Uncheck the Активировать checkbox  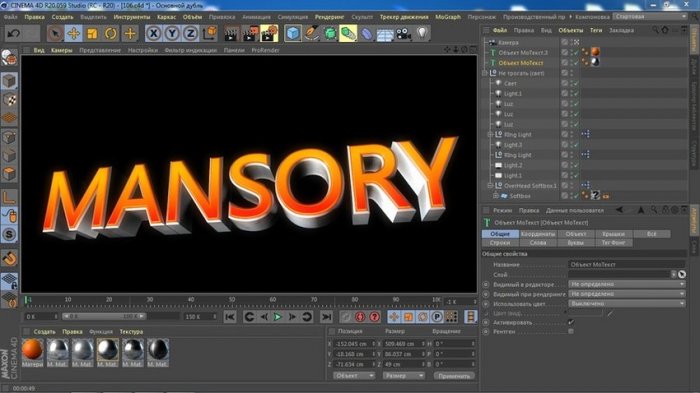(x=571, y=322)
